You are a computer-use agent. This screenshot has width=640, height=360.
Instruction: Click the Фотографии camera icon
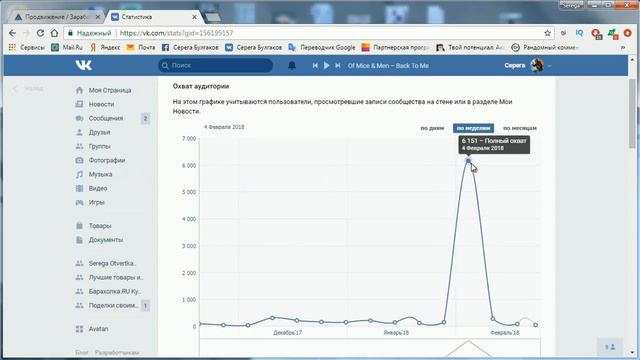tap(79, 160)
